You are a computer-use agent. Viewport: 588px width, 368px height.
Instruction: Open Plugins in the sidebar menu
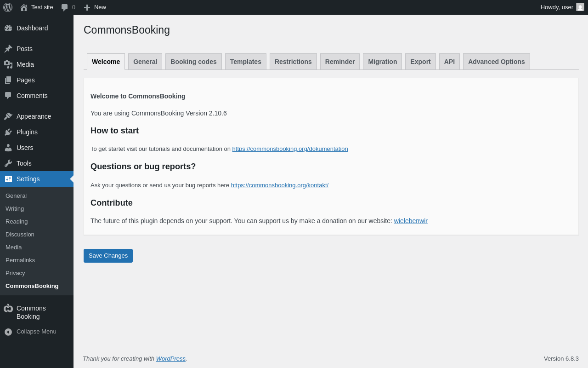(27, 132)
